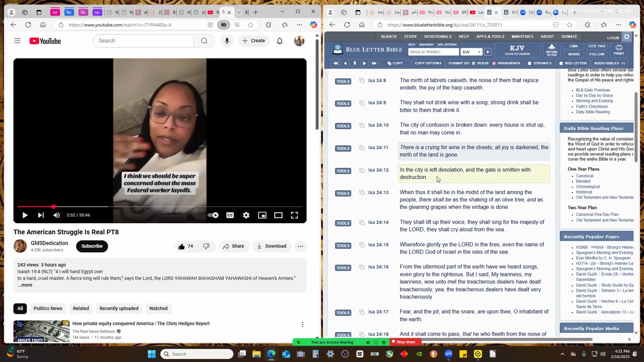This screenshot has width=644, height=362.
Task: Open COPY OPTIONS panel
Action: click(428, 63)
